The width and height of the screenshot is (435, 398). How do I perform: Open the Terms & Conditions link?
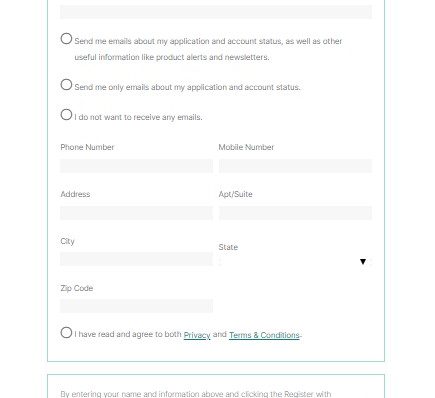[x=264, y=335]
